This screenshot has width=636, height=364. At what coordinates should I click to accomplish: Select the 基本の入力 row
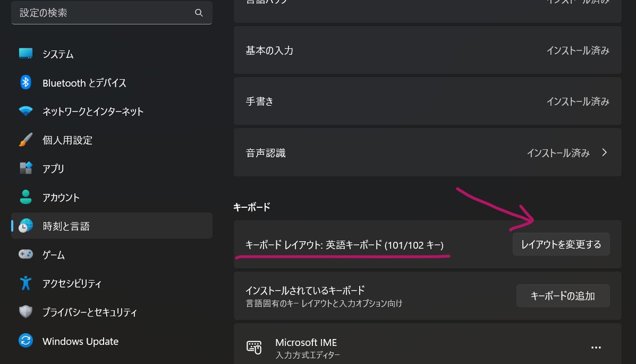(428, 50)
